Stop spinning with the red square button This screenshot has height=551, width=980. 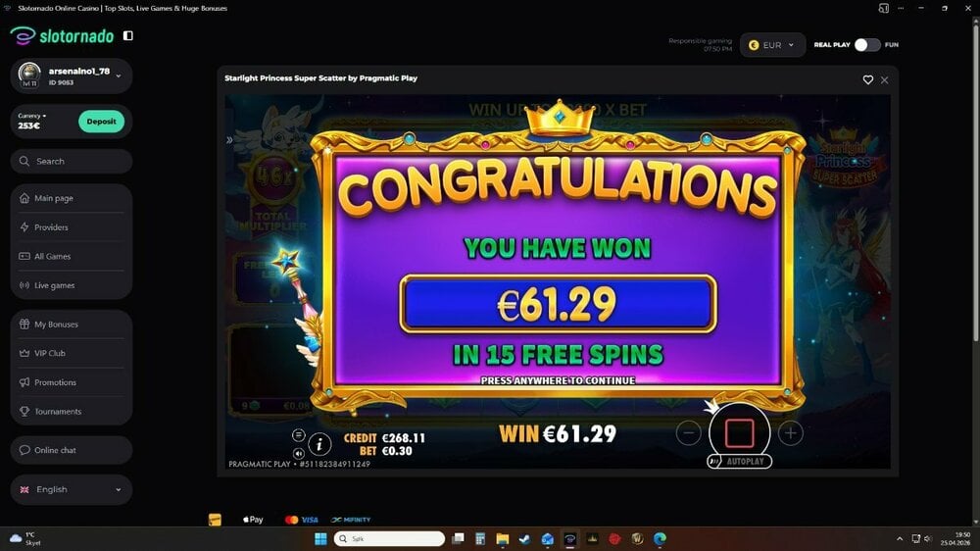point(739,432)
